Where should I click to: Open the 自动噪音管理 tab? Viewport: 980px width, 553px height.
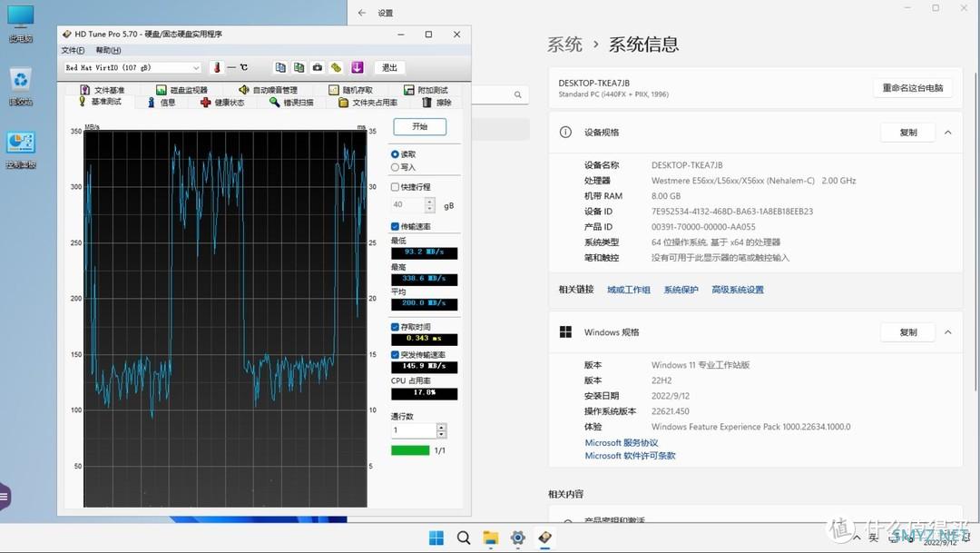[268, 90]
